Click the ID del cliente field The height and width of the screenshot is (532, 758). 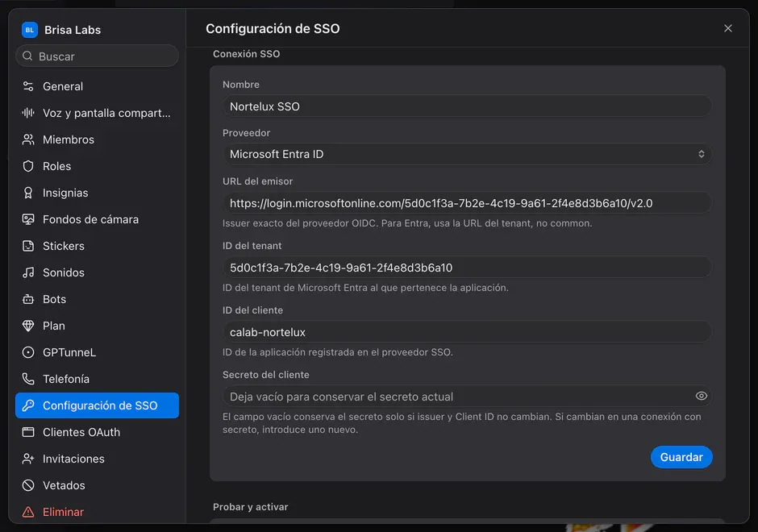pyautogui.click(x=467, y=332)
